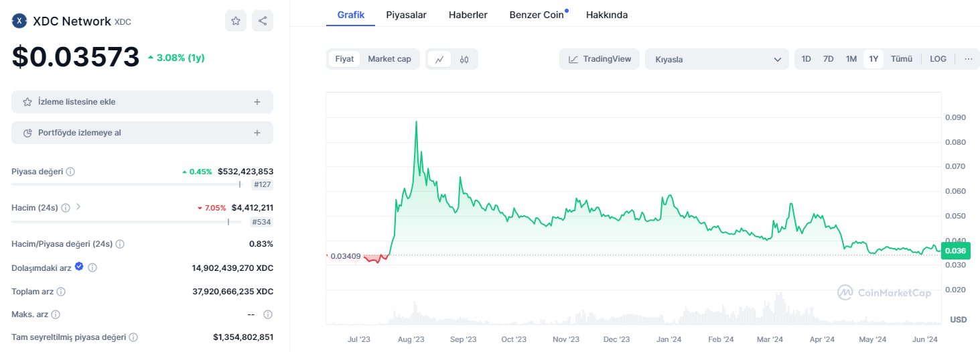Open the Piyasalar tab
This screenshot has height=352, width=980.
pyautogui.click(x=406, y=15)
